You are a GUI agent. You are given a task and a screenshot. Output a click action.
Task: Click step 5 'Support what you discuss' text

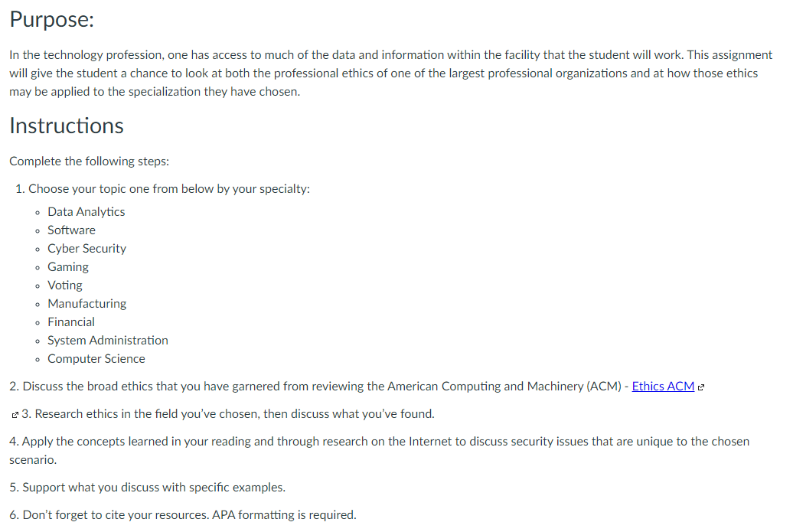[147, 488]
